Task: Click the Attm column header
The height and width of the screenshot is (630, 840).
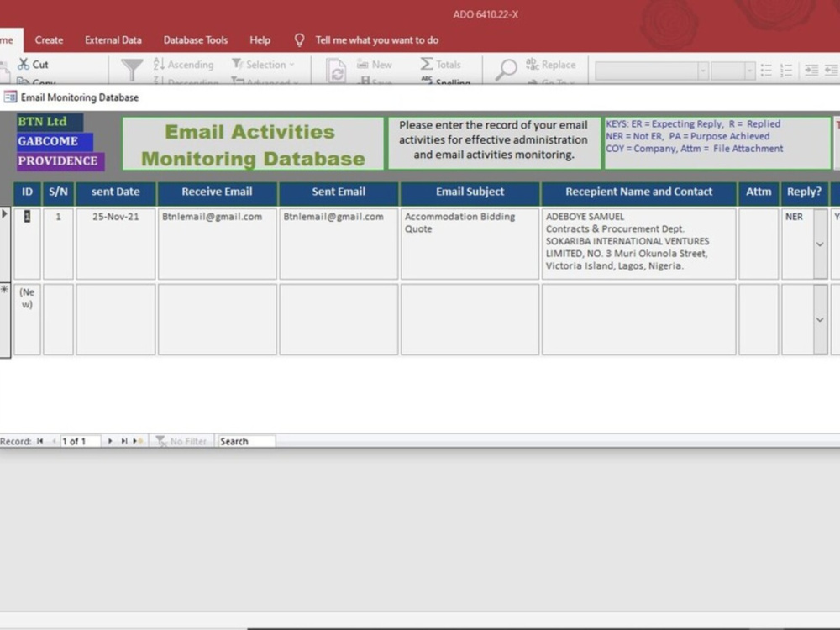Action: (759, 192)
